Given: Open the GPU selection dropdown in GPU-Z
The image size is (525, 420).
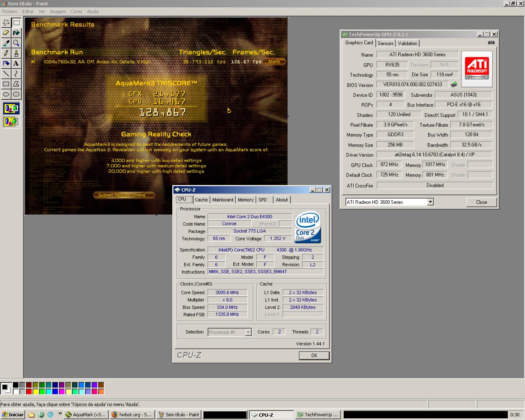Looking at the screenshot, I should (x=430, y=202).
